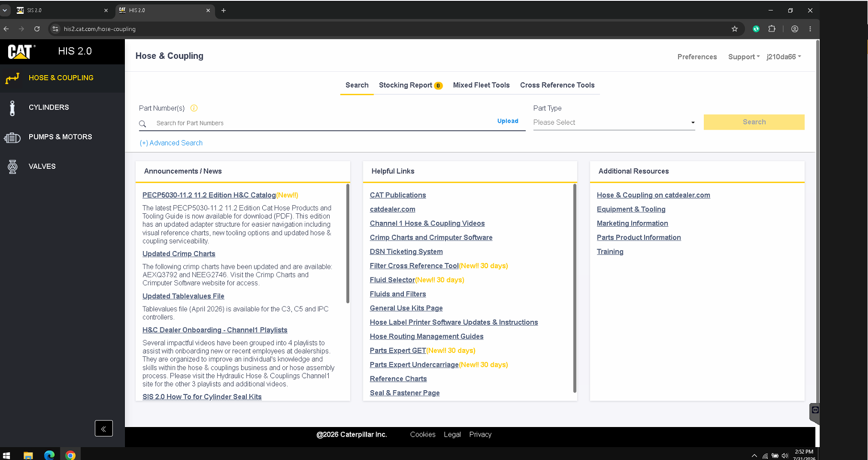Click the CAT logo in sidebar header
868x460 pixels.
point(21,51)
